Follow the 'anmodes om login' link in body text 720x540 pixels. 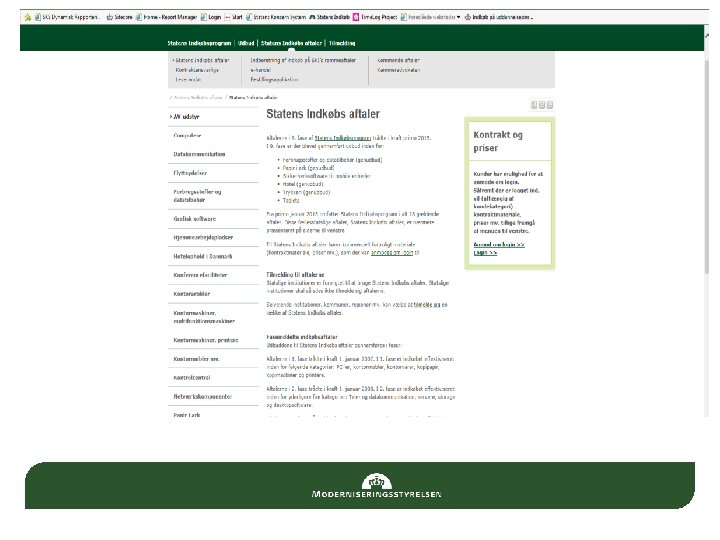(392, 253)
